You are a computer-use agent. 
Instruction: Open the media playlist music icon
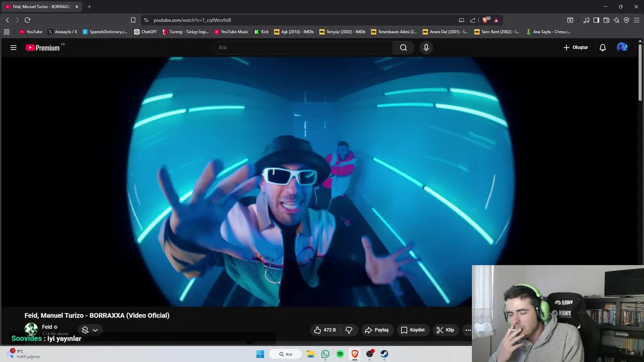[586, 20]
